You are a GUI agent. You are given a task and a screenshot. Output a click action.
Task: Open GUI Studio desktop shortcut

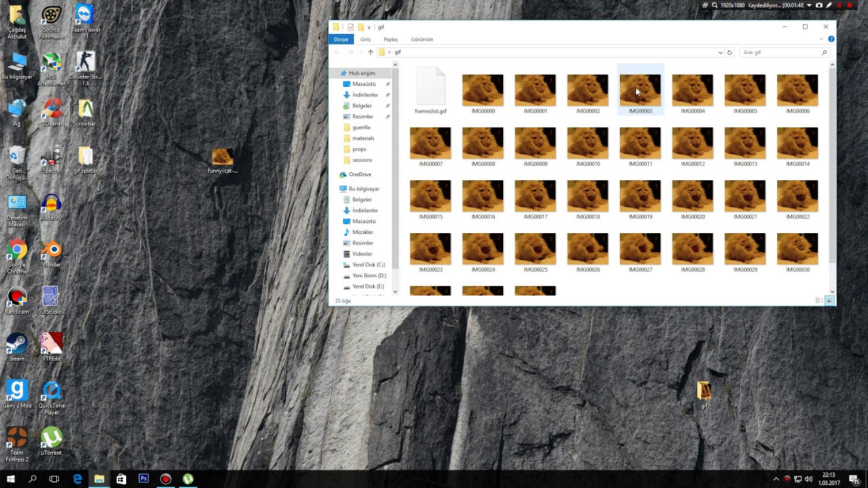pyautogui.click(x=51, y=301)
